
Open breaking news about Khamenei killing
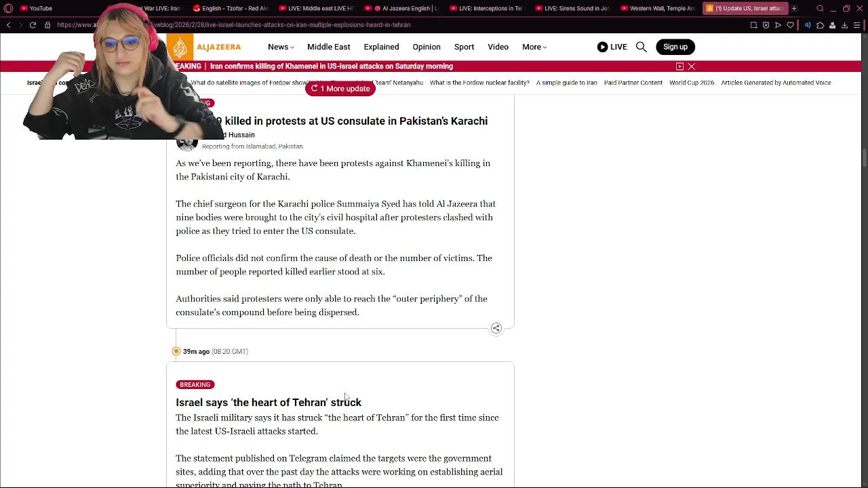(331, 66)
